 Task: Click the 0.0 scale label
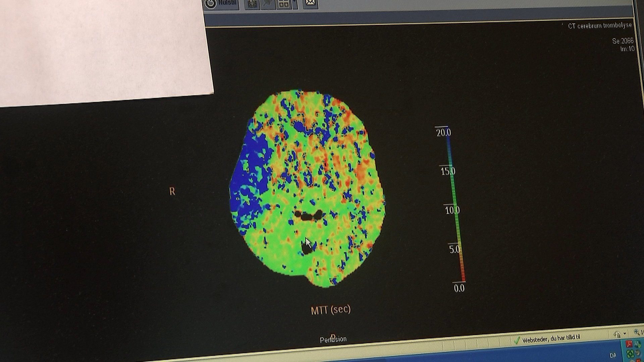pos(459,288)
